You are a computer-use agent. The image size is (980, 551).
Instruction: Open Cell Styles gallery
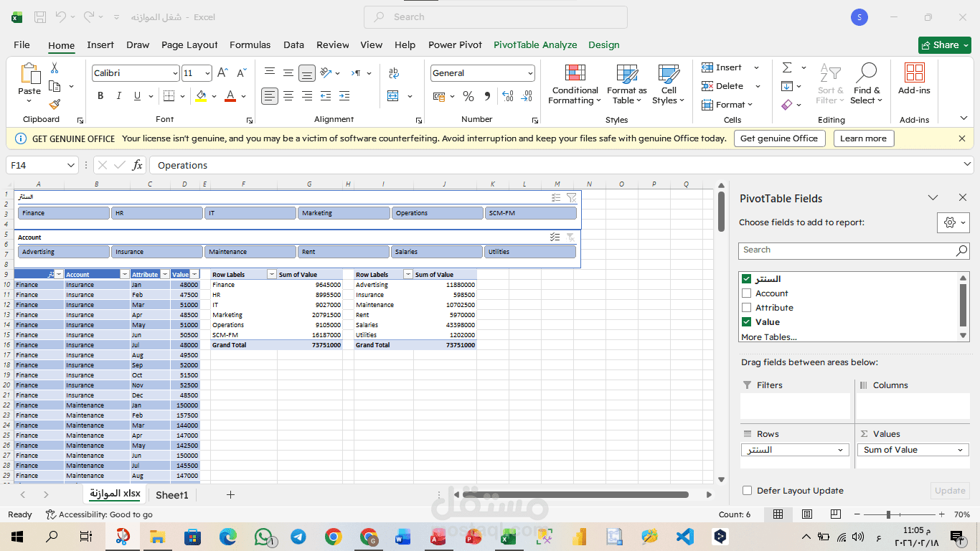[x=668, y=85]
